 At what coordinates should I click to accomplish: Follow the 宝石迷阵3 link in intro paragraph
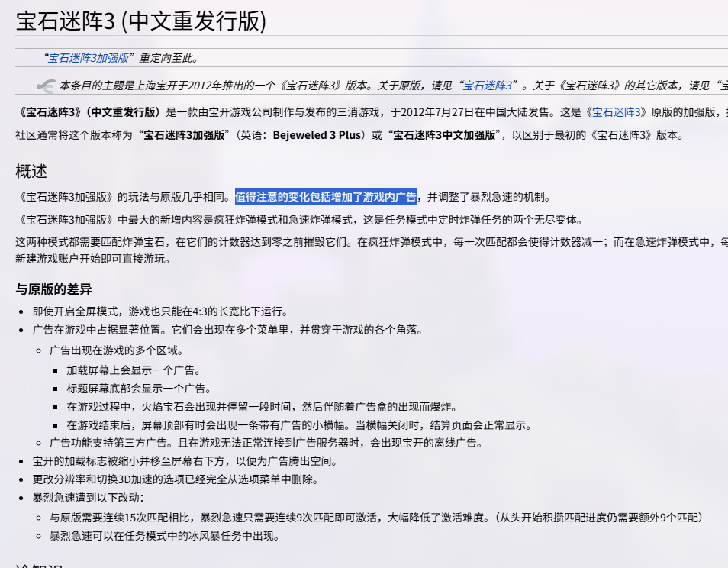[x=617, y=112]
